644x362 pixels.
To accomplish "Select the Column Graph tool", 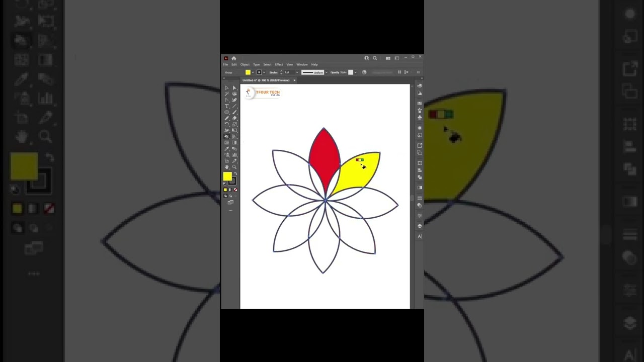I will tap(234, 155).
